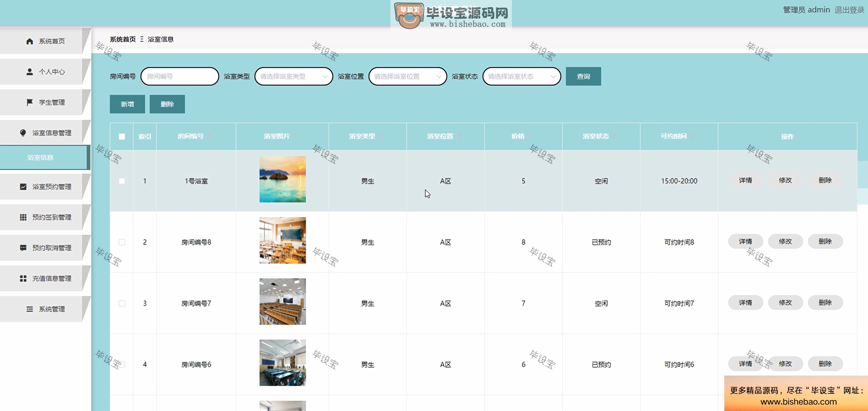Sort by 浴室位置 column arrows

[459, 136]
